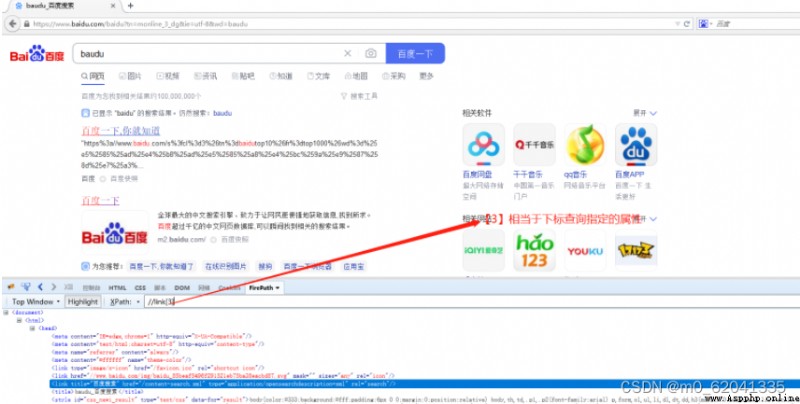Click Firebug's back arrow
This screenshot has height=404, width=800.
40,287
